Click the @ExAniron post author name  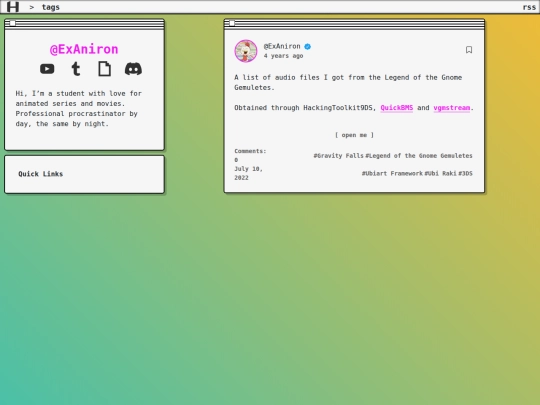tap(282, 46)
